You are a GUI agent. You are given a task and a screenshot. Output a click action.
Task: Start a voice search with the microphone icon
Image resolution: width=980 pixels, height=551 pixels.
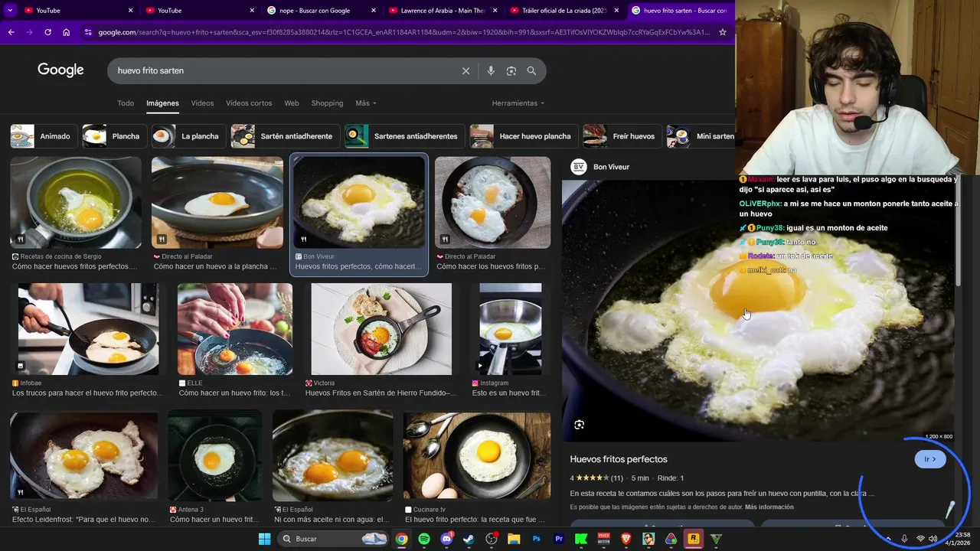coord(491,70)
